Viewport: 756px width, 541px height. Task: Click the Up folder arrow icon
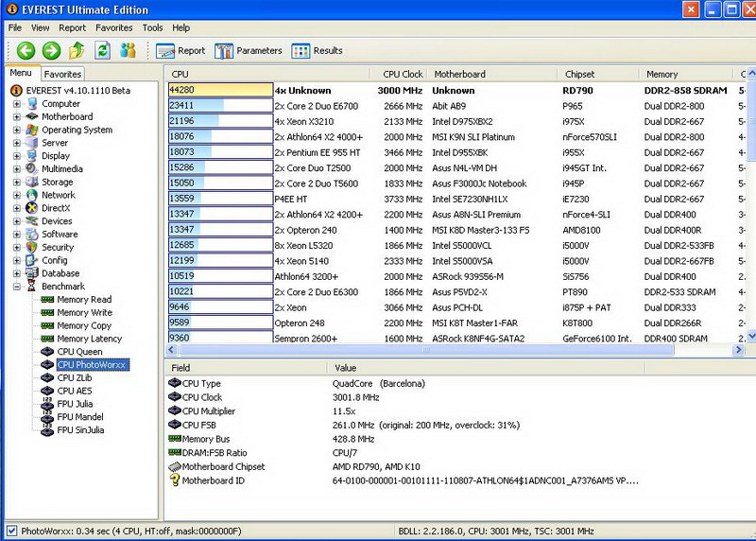click(77, 51)
